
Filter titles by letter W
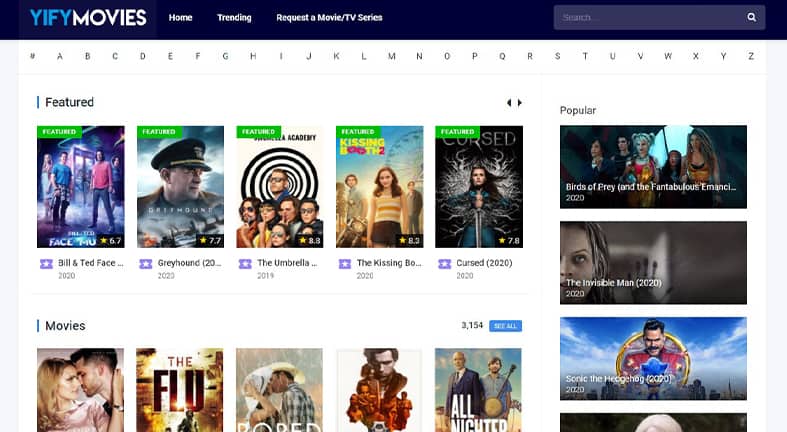(668, 56)
